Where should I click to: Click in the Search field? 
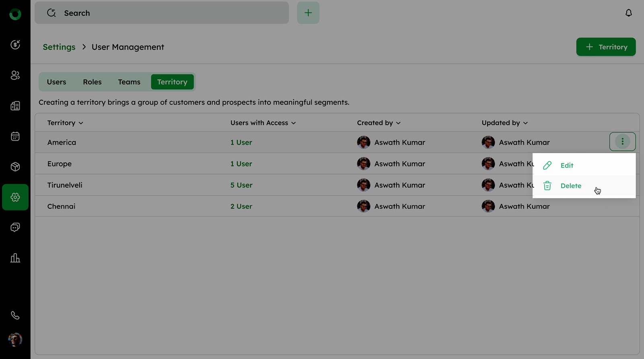(x=169, y=13)
